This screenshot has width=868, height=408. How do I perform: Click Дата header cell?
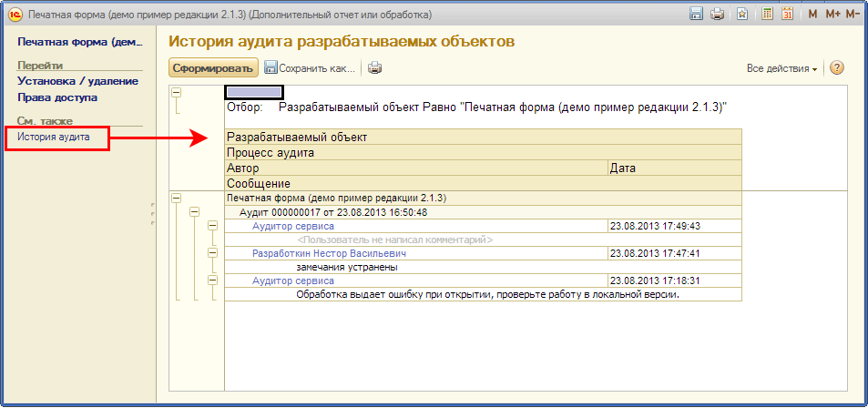pyautogui.click(x=674, y=168)
